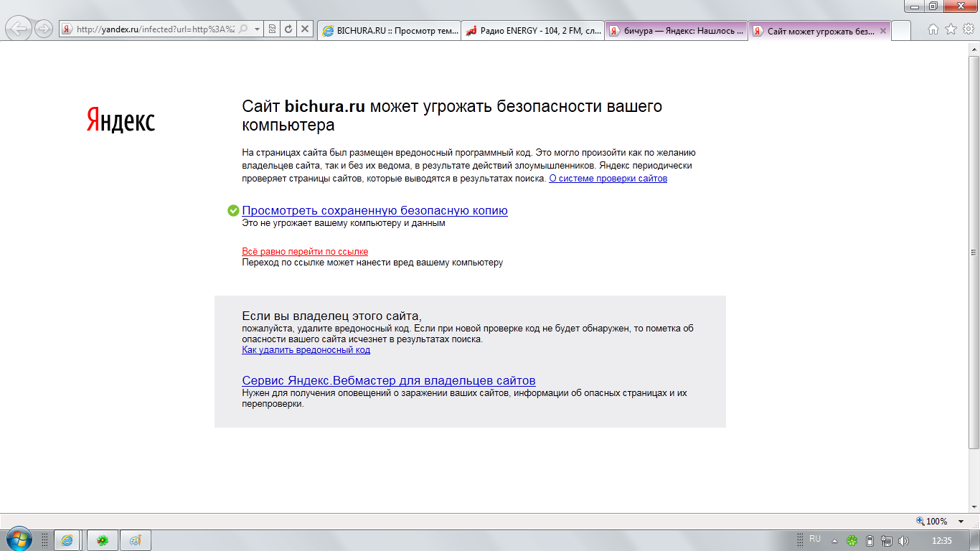The image size is (980, 551).
Task: Click the battery tray icon
Action: [x=870, y=540]
